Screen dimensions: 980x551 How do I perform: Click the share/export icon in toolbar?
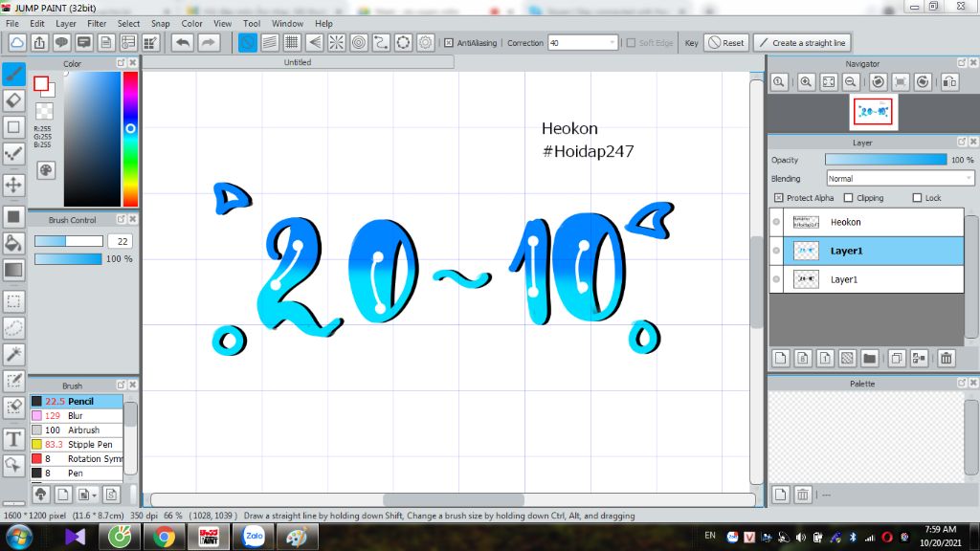39,42
